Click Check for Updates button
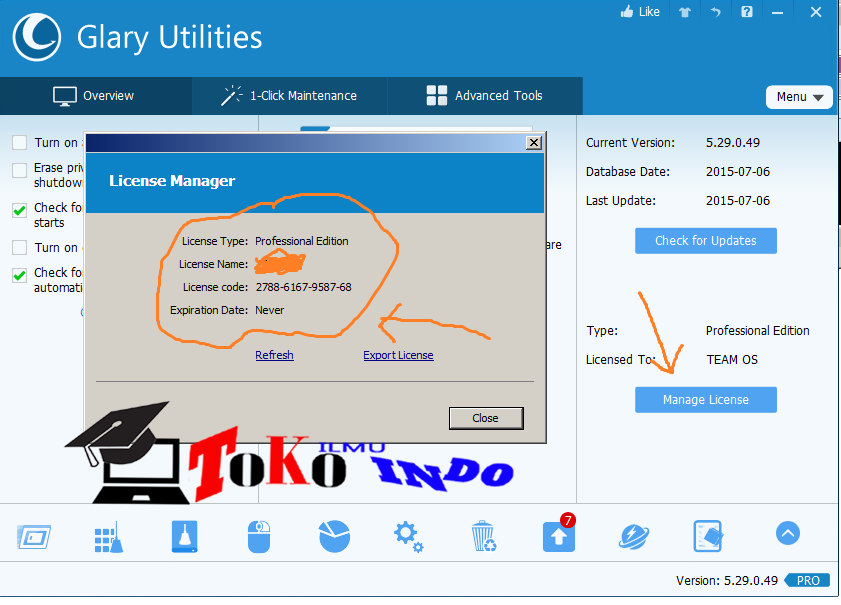 point(706,241)
